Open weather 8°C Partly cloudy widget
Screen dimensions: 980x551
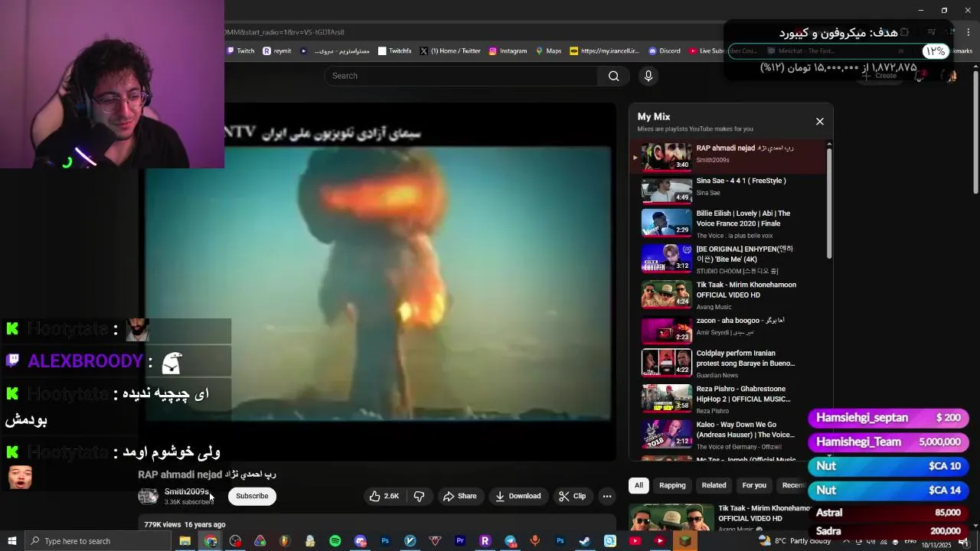tap(795, 541)
